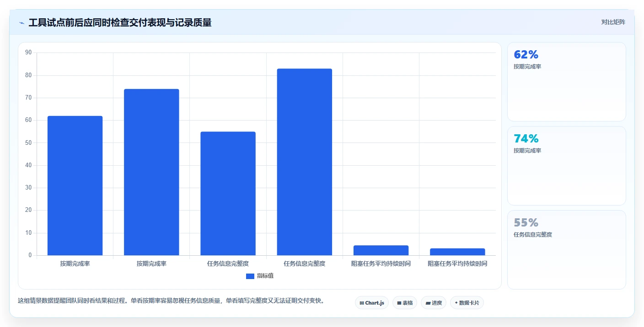Click the 50 tick on the y-axis

(28, 142)
